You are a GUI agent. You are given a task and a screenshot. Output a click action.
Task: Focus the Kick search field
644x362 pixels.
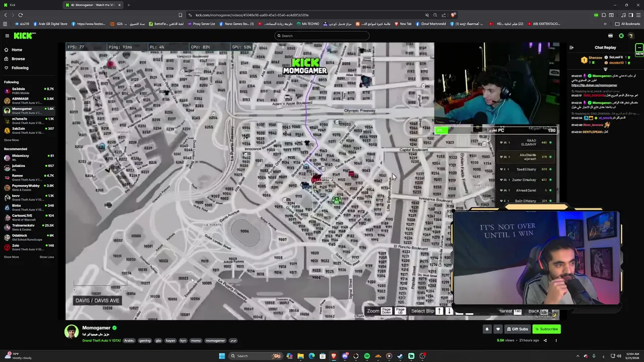click(322, 36)
